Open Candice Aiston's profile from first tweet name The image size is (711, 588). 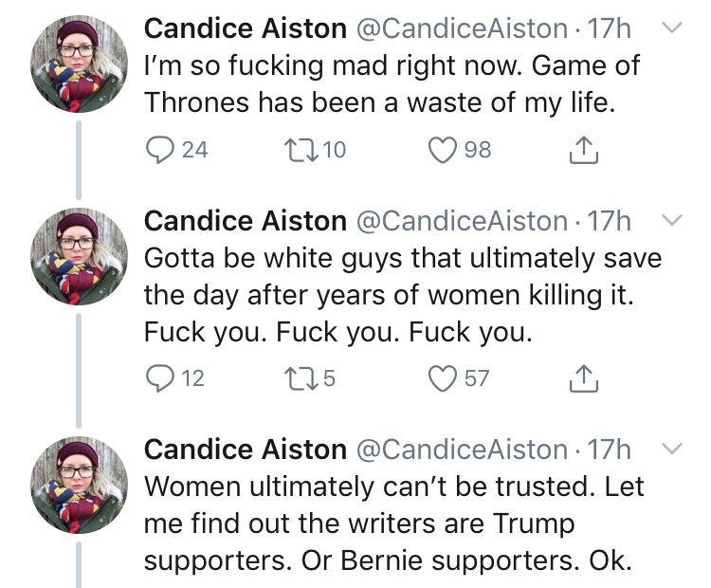246,28
